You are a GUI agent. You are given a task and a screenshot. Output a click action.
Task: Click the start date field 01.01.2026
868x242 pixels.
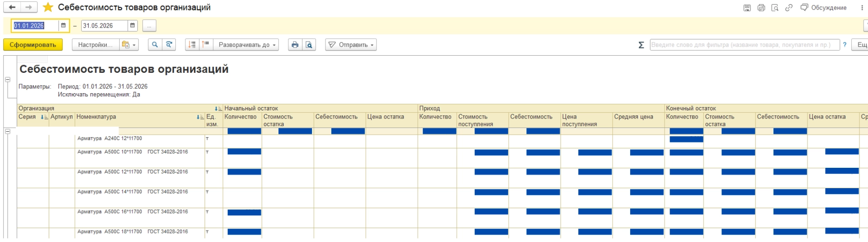point(35,26)
